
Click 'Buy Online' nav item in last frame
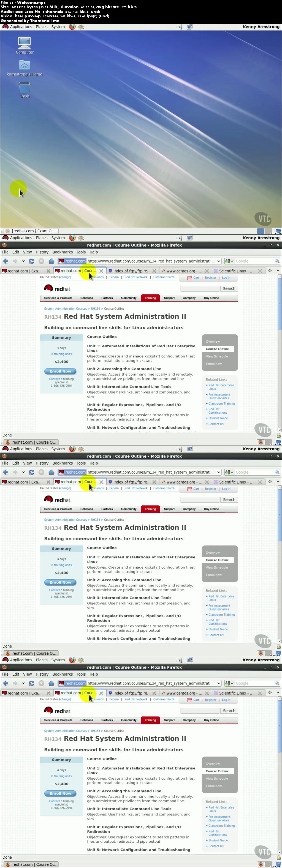211,720
